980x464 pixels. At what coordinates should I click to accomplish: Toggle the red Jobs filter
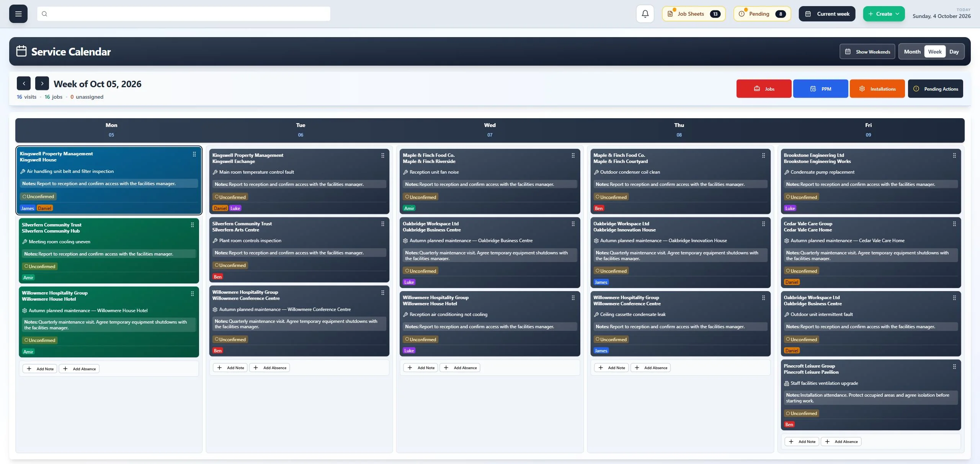point(764,89)
